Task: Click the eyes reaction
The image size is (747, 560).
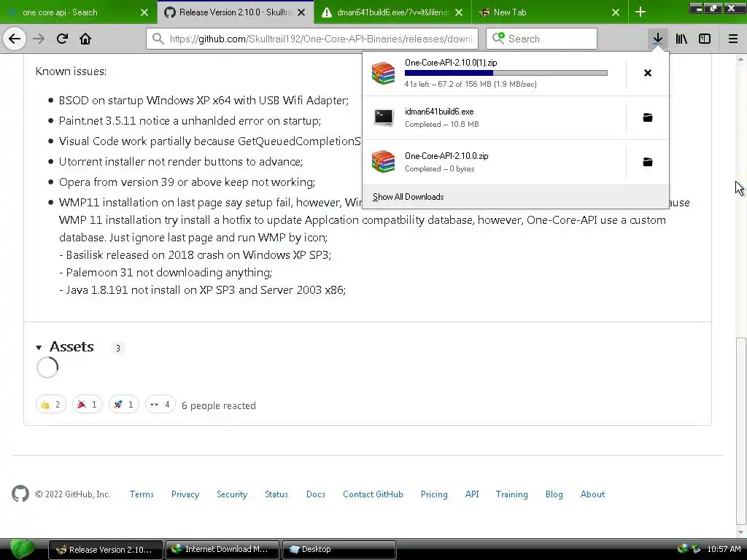Action: (x=160, y=405)
